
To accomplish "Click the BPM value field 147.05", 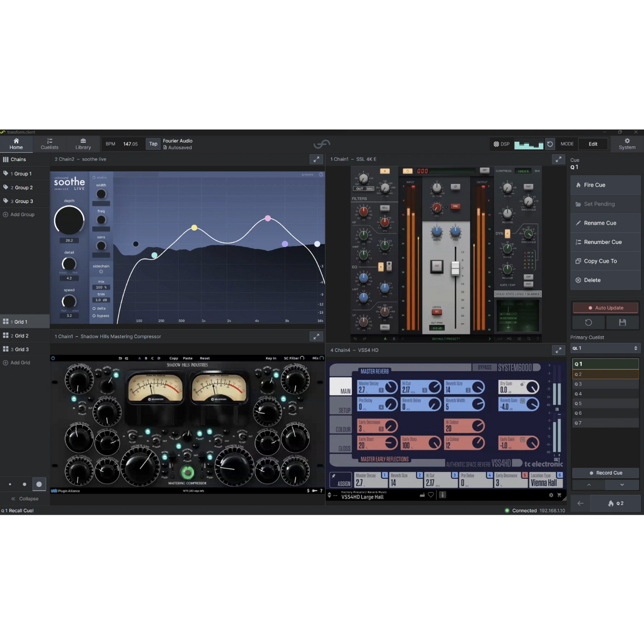I will (x=130, y=144).
